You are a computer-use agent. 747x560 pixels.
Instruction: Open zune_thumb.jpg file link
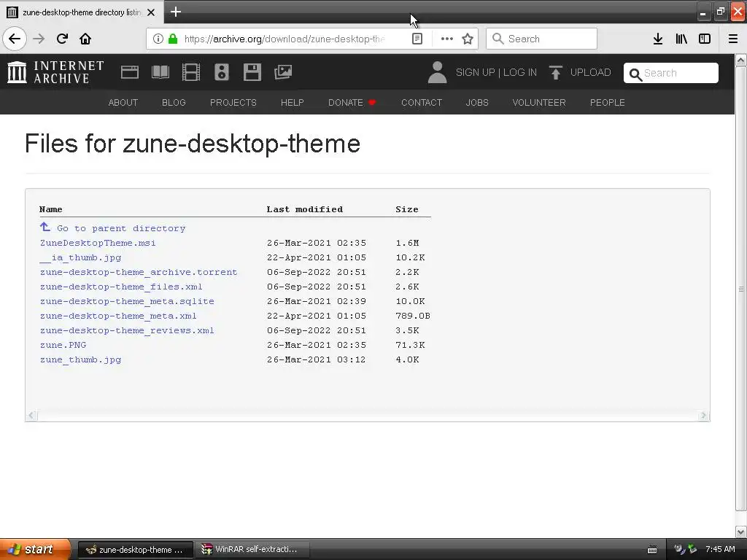click(x=80, y=359)
